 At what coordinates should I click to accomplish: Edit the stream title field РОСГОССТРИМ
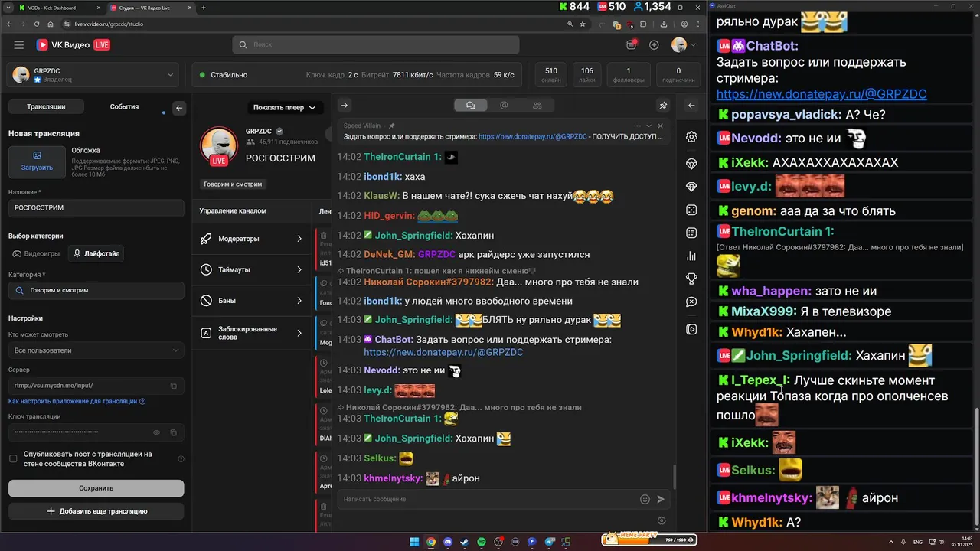[96, 207]
